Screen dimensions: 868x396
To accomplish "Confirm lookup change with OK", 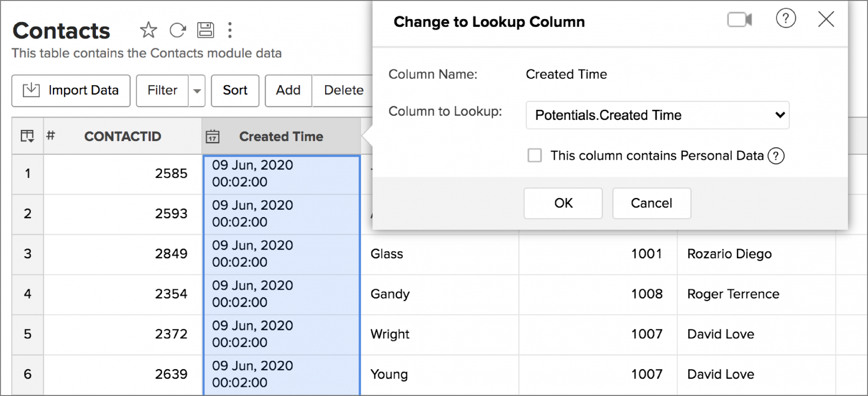I will click(x=563, y=203).
